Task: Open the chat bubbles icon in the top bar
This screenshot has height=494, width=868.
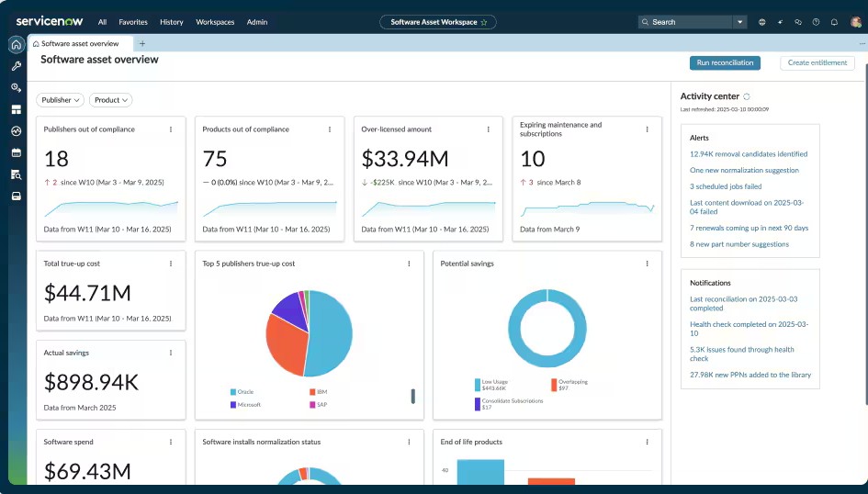Action: (797, 22)
